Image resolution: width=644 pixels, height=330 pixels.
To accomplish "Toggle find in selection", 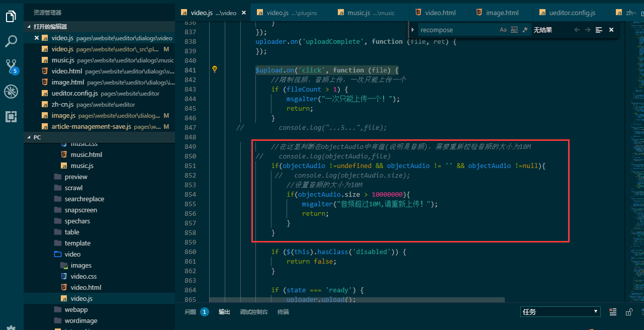I will (x=599, y=30).
